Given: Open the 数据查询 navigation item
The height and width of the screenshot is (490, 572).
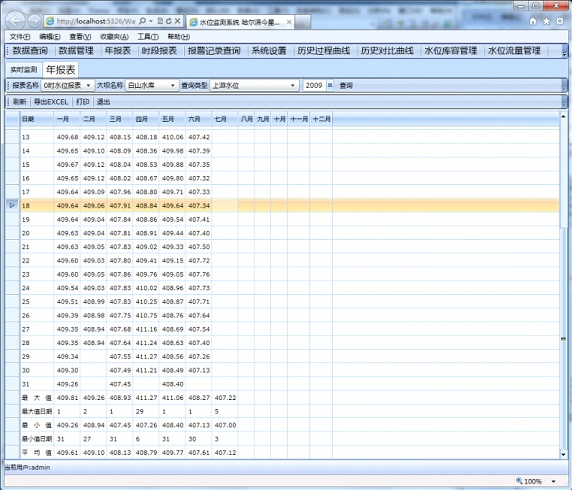Looking at the screenshot, I should (x=30, y=51).
